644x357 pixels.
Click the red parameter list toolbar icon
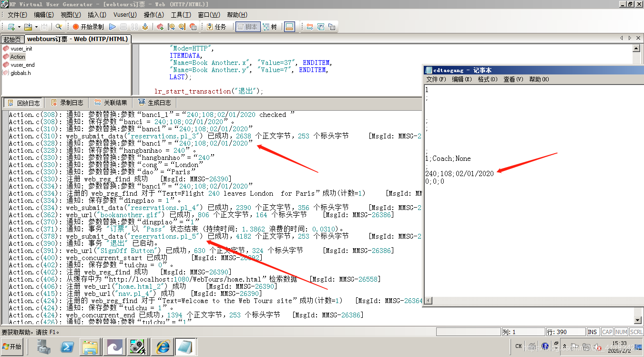coord(193,27)
